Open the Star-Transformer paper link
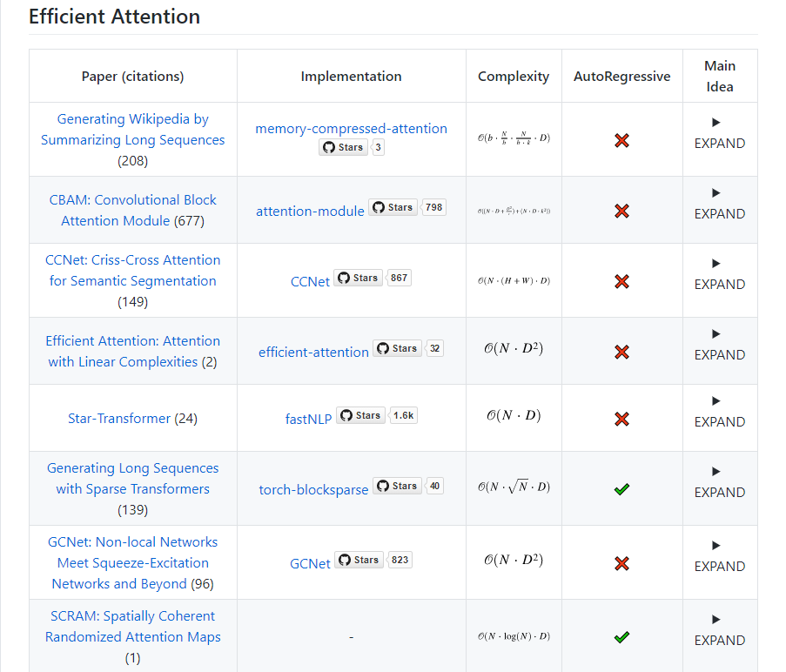The image size is (786, 672). (119, 419)
